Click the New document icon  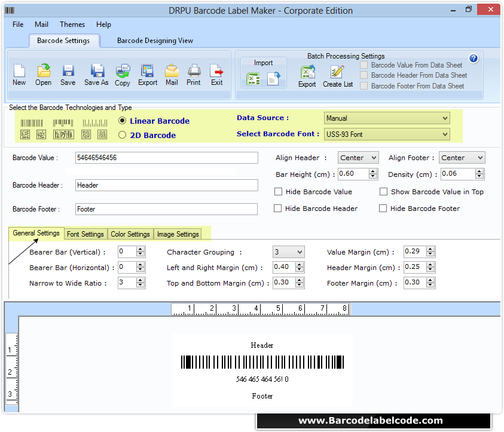[19, 71]
